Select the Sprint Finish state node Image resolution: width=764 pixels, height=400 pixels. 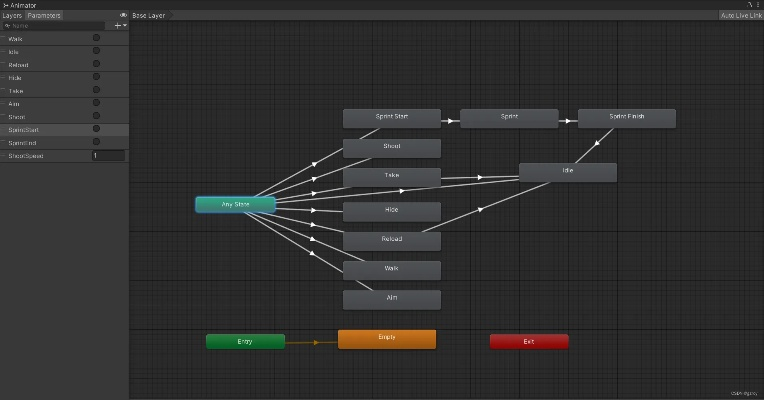point(626,118)
